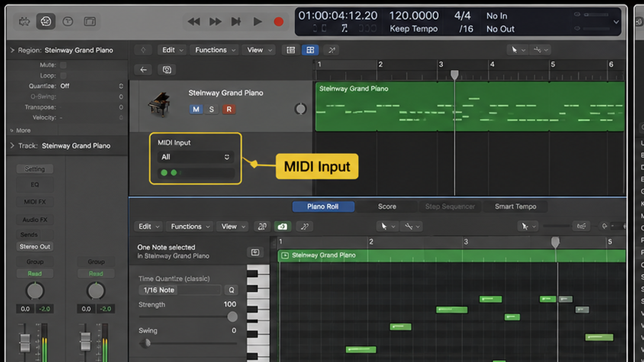644x362 pixels.
Task: Open the region Quantize Off dropdown
Action: click(x=92, y=86)
